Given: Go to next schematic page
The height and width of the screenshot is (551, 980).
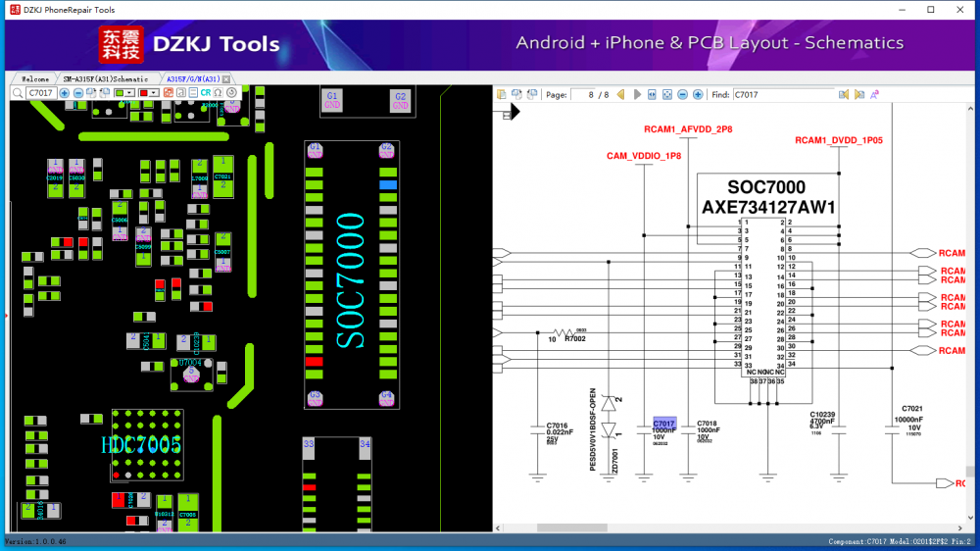Looking at the screenshot, I should pos(638,94).
